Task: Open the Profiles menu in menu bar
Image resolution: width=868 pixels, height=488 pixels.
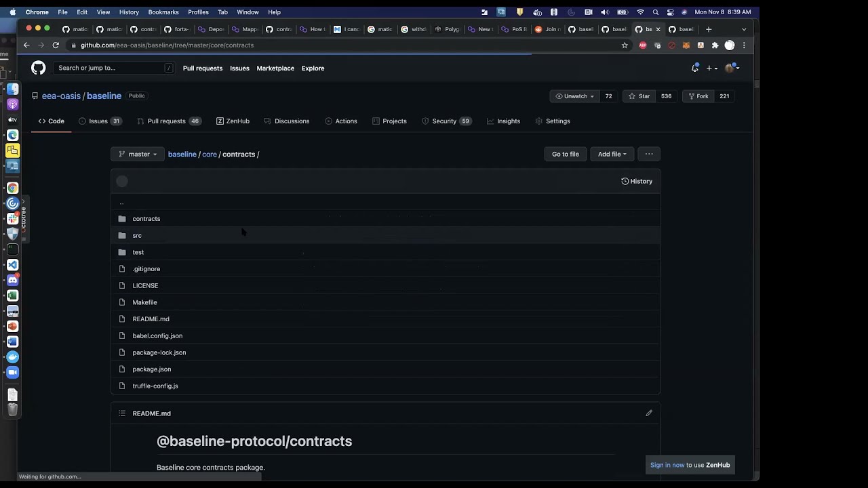Action: pyautogui.click(x=198, y=12)
